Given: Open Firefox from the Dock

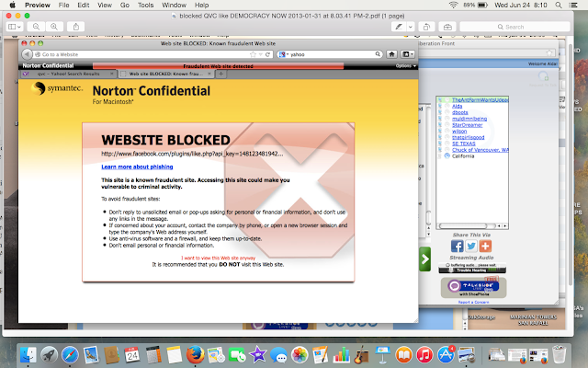Looking at the screenshot, I should tap(196, 355).
